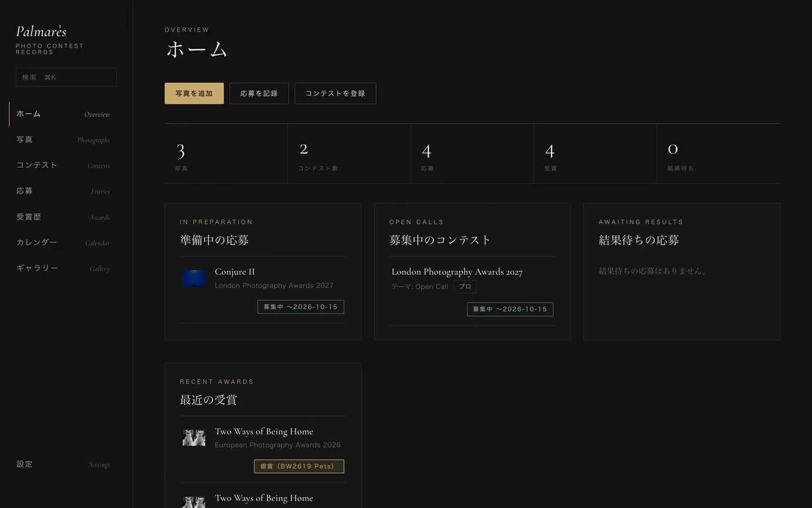812x508 pixels.
Task: Click the 募集中のコンテスト card heading
Action: (440, 240)
